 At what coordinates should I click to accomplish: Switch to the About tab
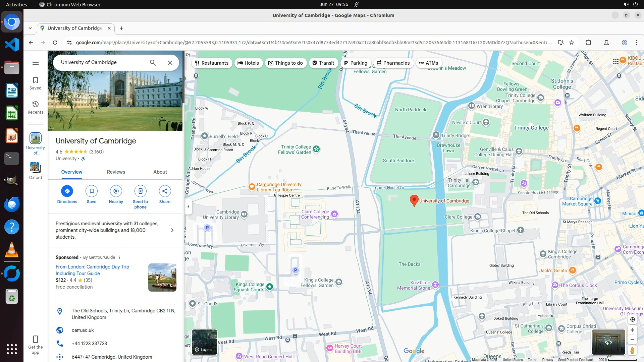tap(160, 172)
